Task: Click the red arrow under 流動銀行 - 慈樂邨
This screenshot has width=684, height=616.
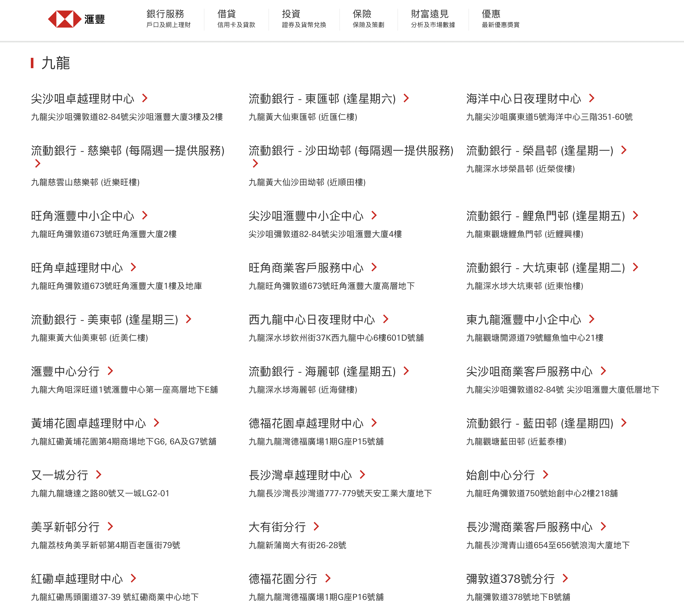Action: 38,164
